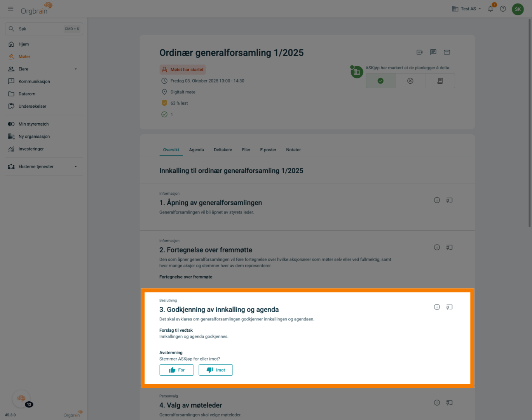Click the video meeting icon in header
532x420 pixels.
[x=420, y=52]
